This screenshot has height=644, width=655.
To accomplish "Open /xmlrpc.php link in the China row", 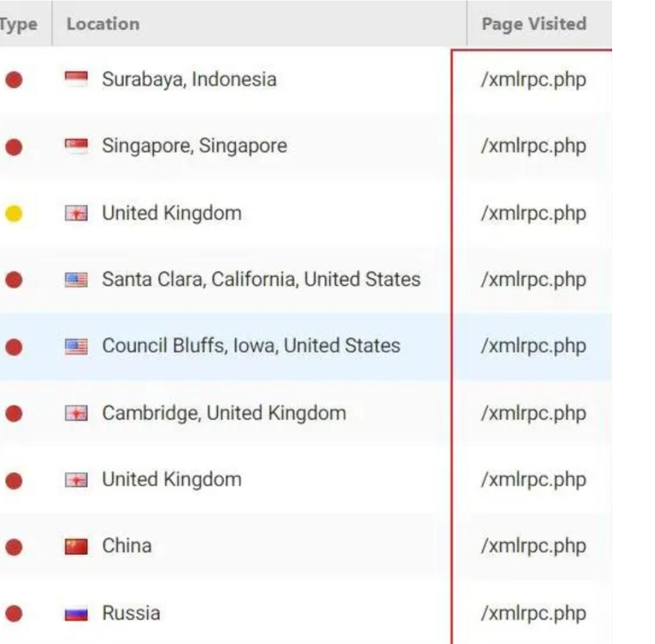I will click(533, 546).
